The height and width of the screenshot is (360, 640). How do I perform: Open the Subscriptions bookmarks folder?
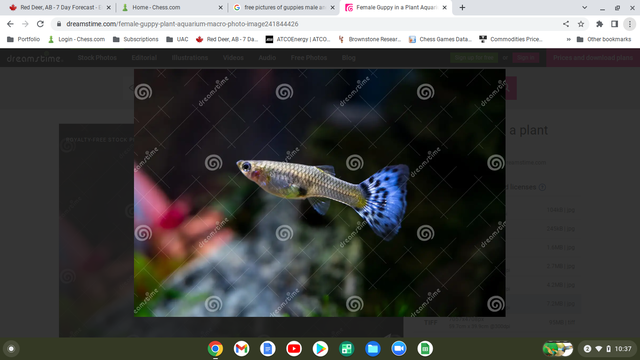pyautogui.click(x=136, y=39)
